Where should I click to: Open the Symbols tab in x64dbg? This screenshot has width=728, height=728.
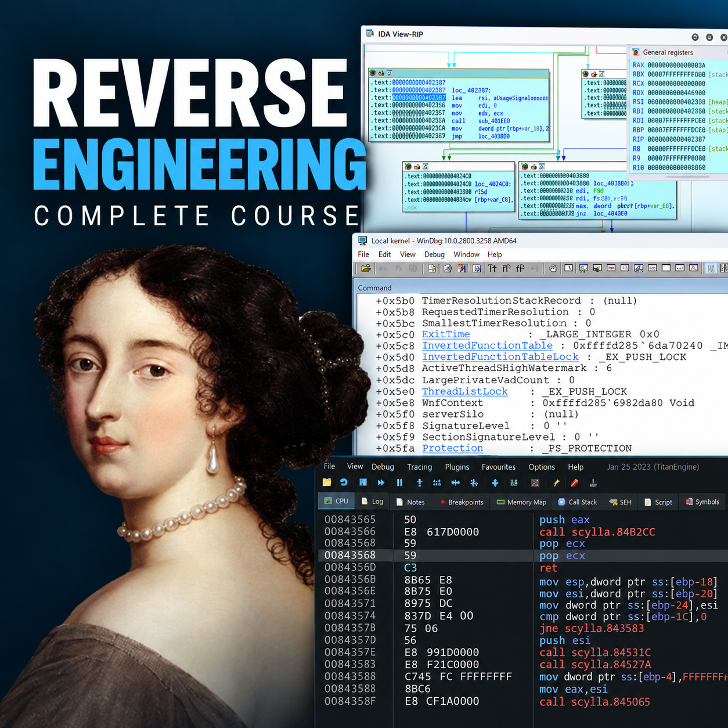[702, 502]
